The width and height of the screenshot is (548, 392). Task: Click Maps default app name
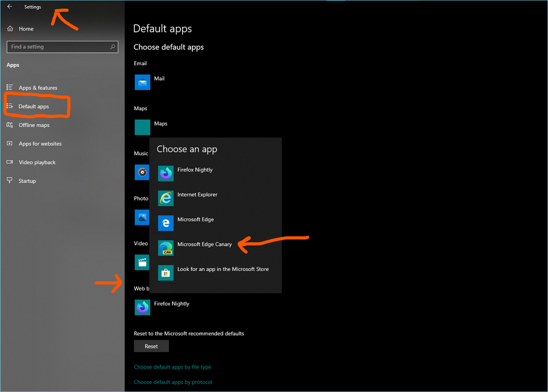pyautogui.click(x=161, y=124)
